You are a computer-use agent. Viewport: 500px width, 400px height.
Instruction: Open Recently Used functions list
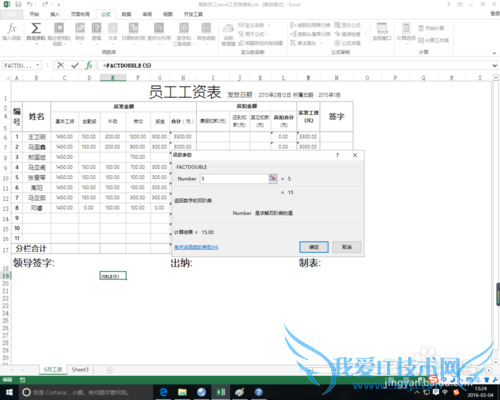(x=59, y=33)
